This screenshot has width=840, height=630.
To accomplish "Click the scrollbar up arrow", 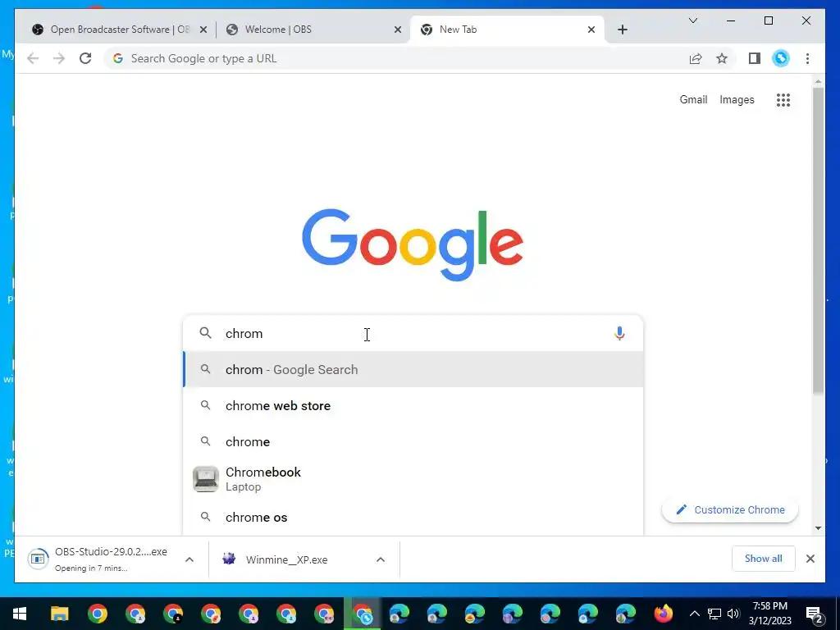I will tap(818, 82).
